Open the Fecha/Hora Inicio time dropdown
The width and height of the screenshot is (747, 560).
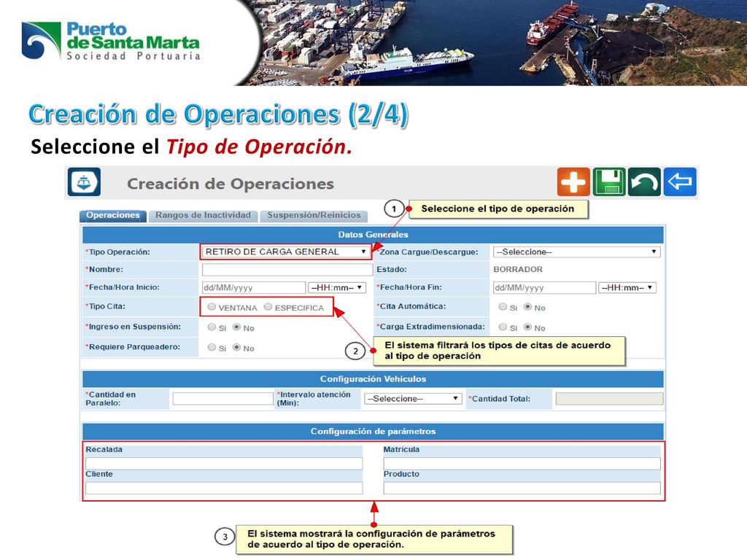pos(337,287)
